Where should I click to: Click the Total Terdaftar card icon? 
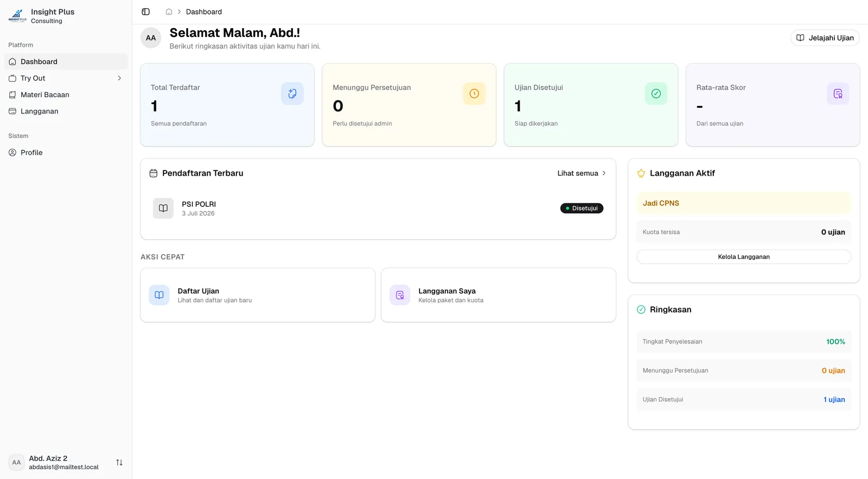292,93
